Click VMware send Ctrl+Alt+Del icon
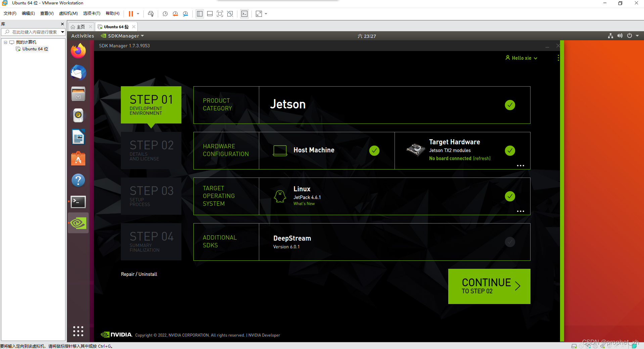 pos(151,14)
